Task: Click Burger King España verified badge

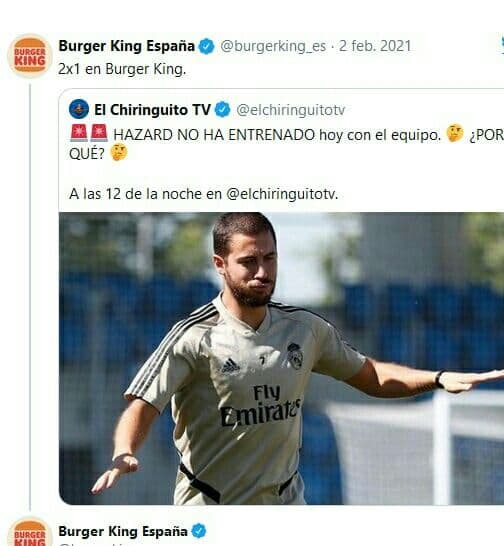Action: point(207,46)
